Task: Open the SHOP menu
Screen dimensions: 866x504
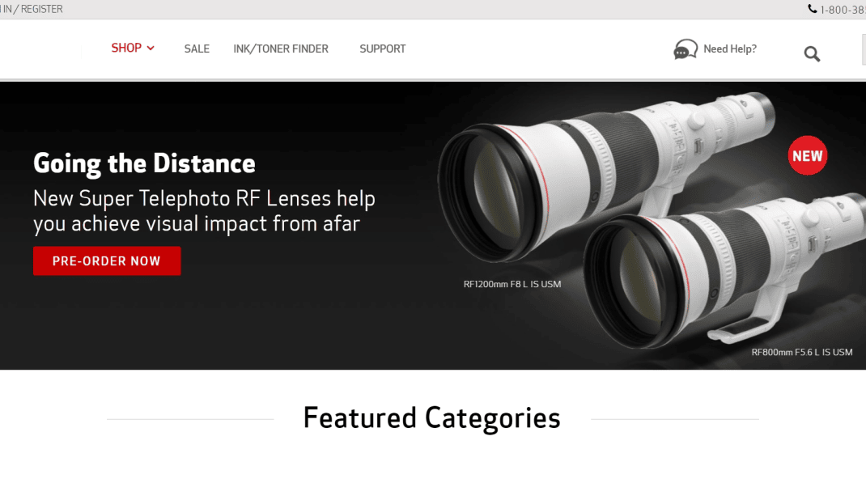Action: (x=126, y=48)
